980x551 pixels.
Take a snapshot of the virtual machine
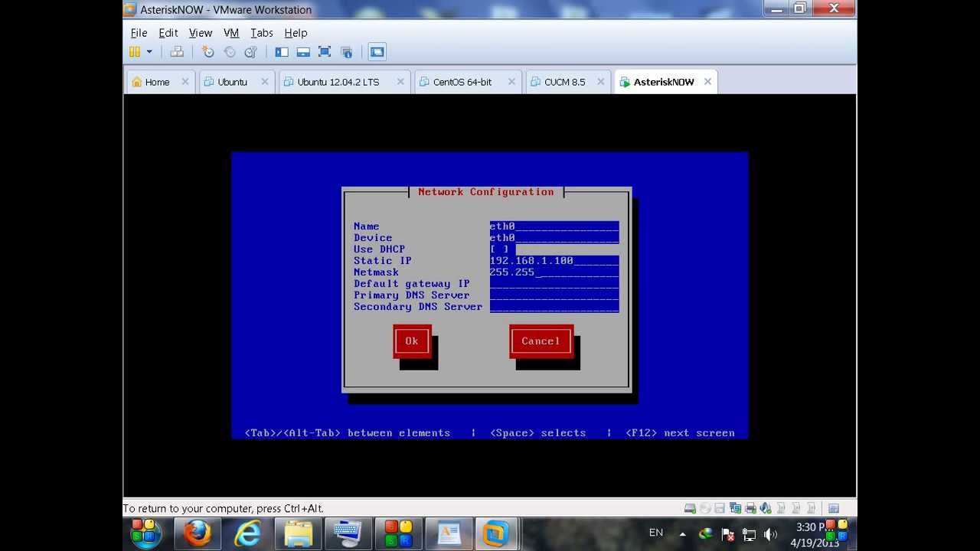(207, 52)
